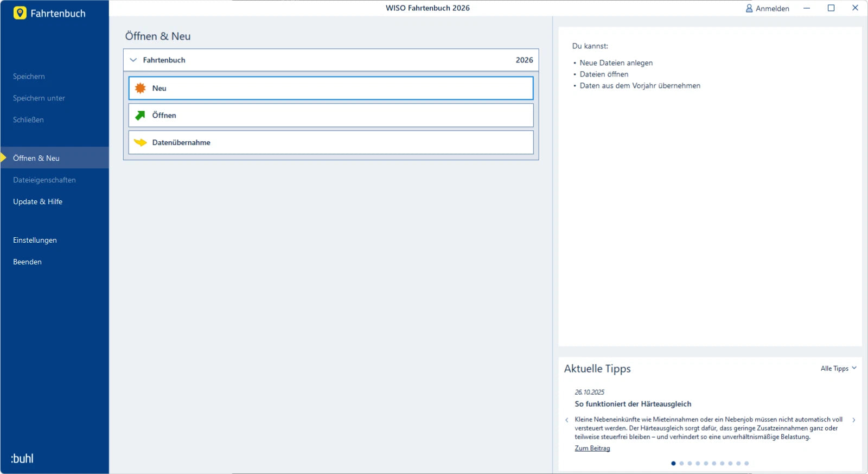Click the green arrow Öffnen icon
Screen dimensions: 868x474
(141, 115)
